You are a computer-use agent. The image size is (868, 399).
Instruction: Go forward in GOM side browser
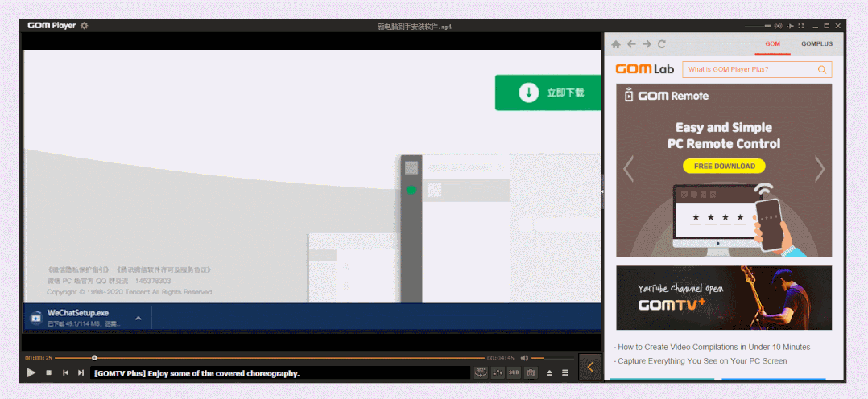pos(647,44)
